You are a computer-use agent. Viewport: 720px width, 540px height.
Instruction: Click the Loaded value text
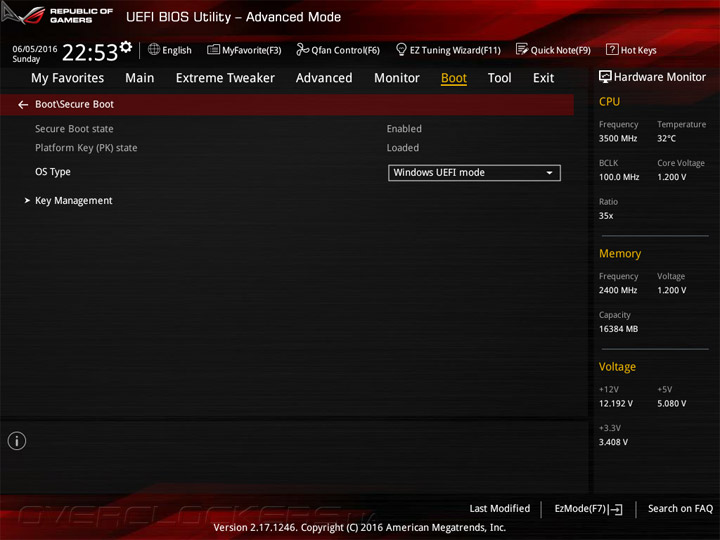403,148
